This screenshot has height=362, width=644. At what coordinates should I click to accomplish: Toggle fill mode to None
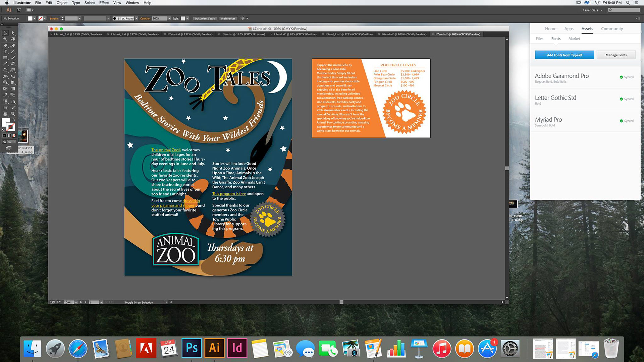click(x=14, y=136)
